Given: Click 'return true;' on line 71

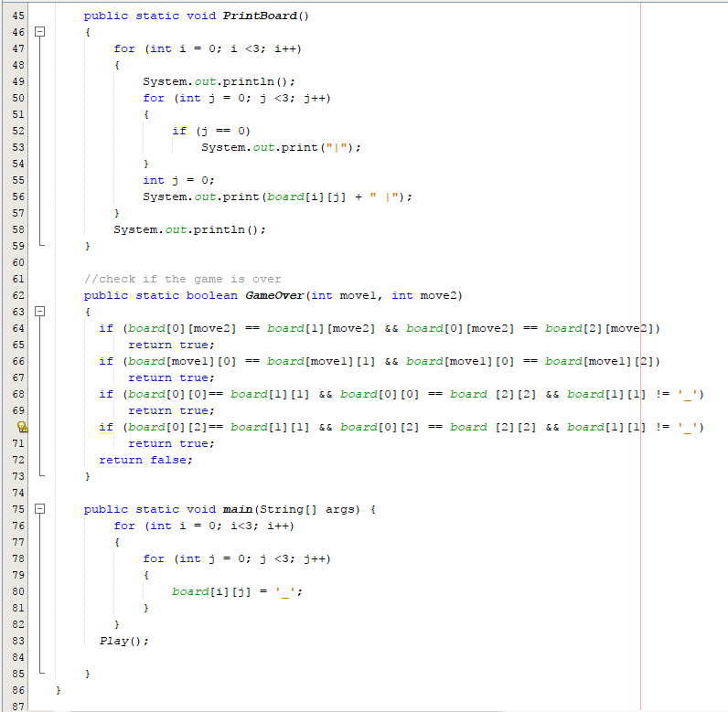Looking at the screenshot, I should (x=171, y=444).
